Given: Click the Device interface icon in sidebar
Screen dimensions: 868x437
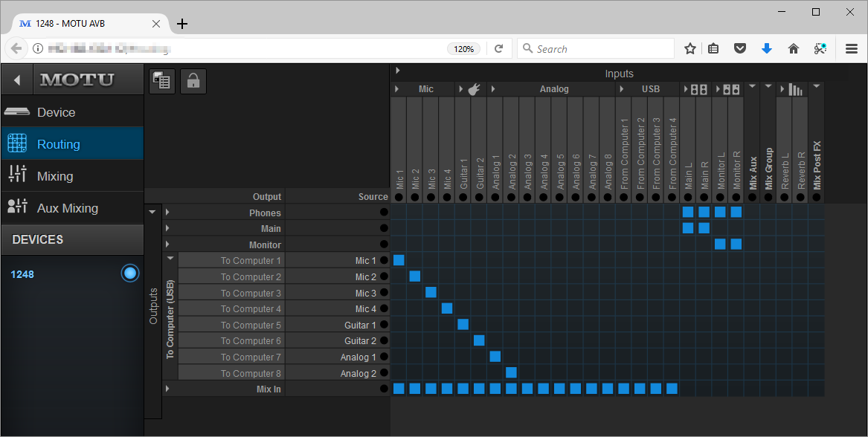Looking at the screenshot, I should [16, 111].
